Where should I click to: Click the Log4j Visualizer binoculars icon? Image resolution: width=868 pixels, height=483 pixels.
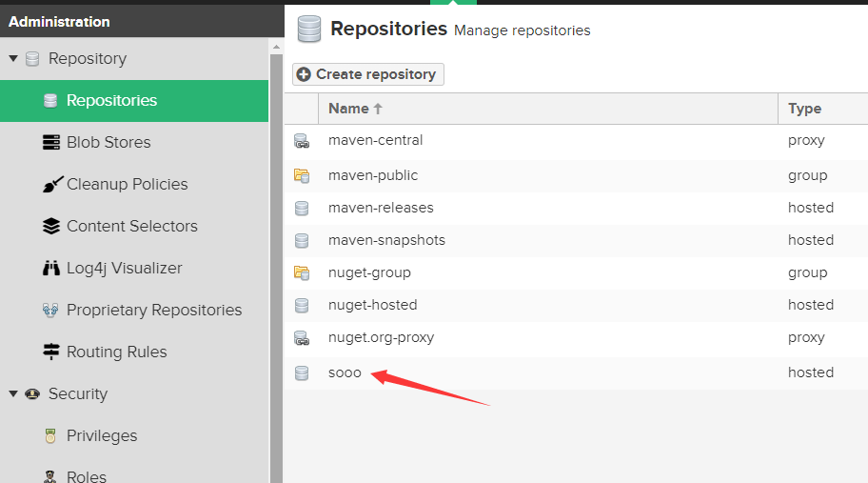51,268
